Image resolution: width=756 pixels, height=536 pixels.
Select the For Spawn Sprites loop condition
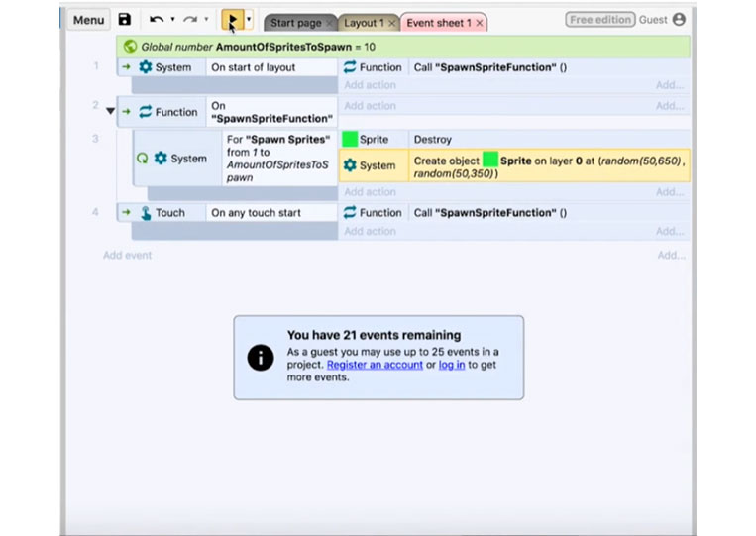point(279,159)
